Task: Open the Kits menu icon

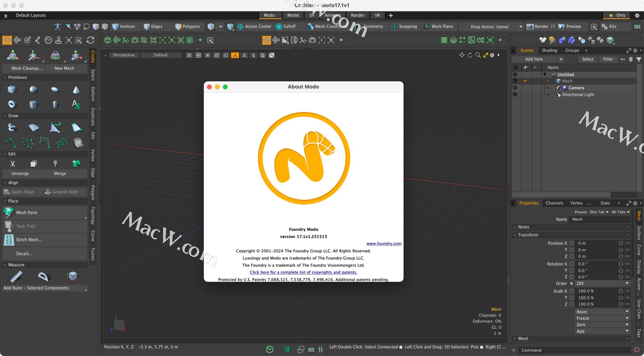Action: (x=609, y=27)
